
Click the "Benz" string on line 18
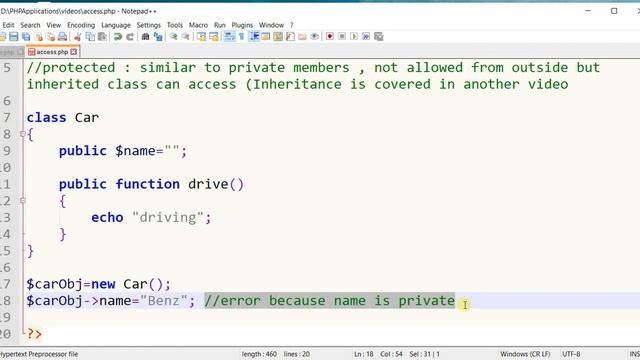(x=164, y=301)
